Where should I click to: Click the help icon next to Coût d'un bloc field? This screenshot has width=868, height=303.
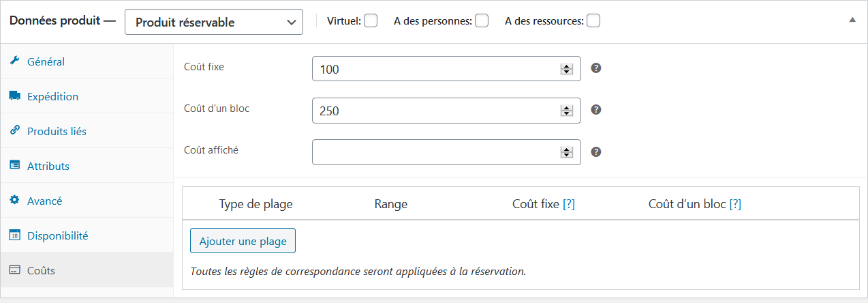click(x=595, y=110)
